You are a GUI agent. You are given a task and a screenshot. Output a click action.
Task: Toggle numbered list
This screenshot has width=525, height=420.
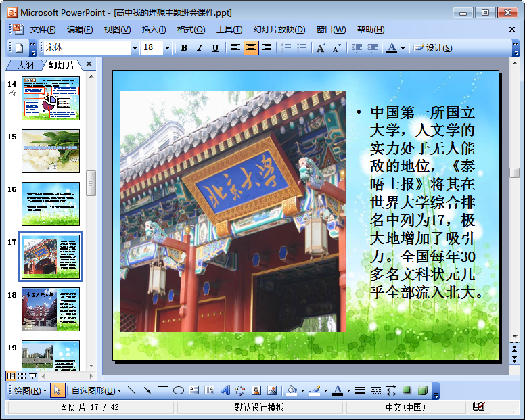286,48
